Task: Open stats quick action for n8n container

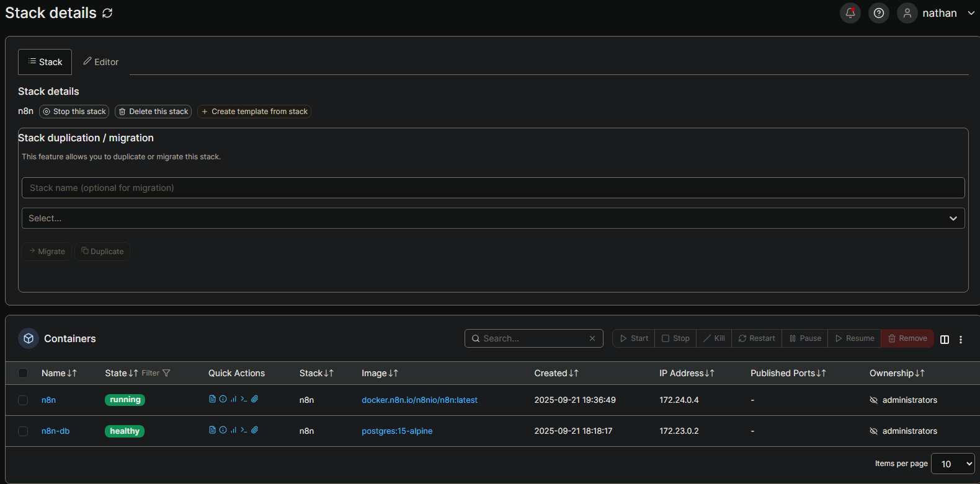Action: [x=233, y=399]
